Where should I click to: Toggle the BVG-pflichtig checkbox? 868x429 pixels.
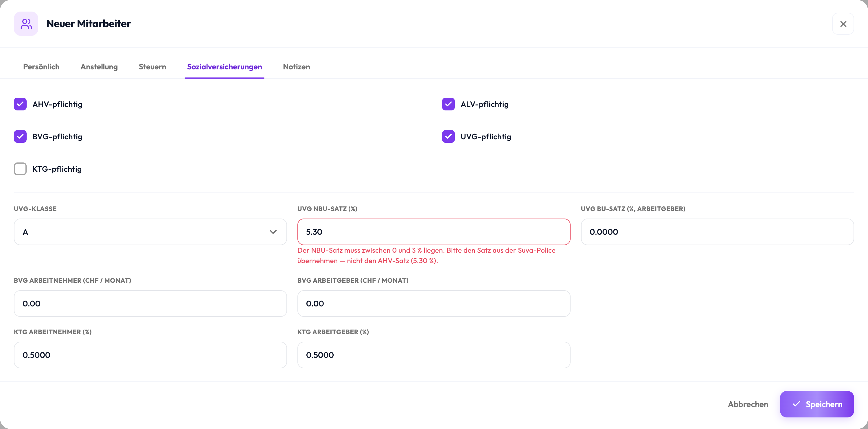click(x=20, y=136)
